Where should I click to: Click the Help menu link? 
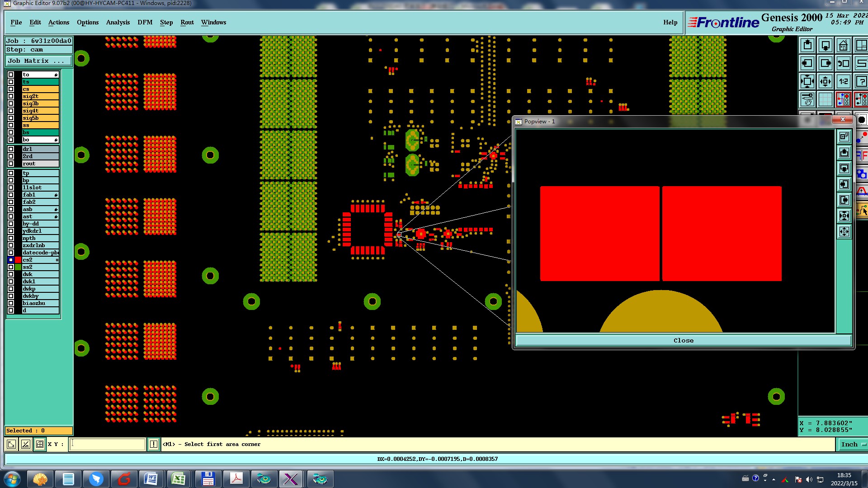[670, 22]
